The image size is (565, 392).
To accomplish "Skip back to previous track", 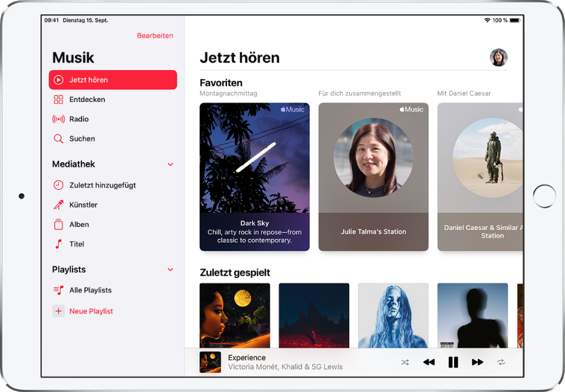I will [429, 362].
